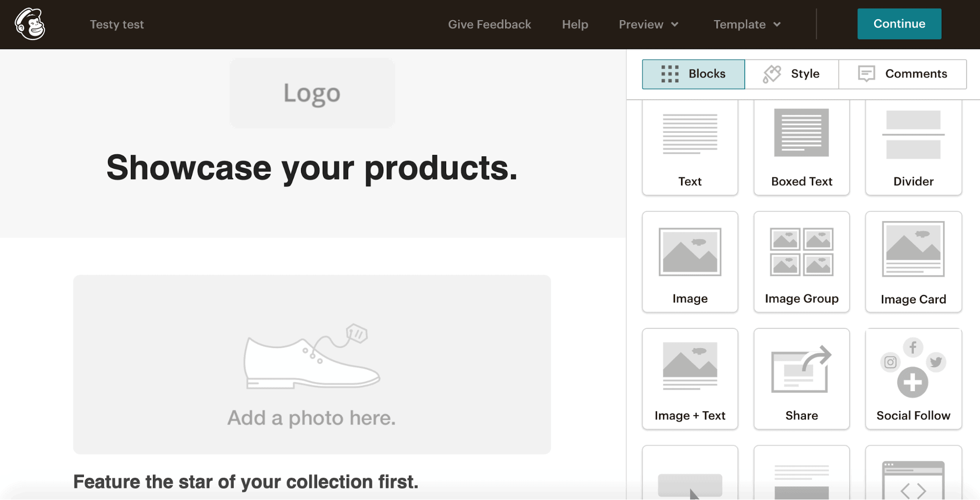Open the Comments tab
The height and width of the screenshot is (500, 980).
903,74
